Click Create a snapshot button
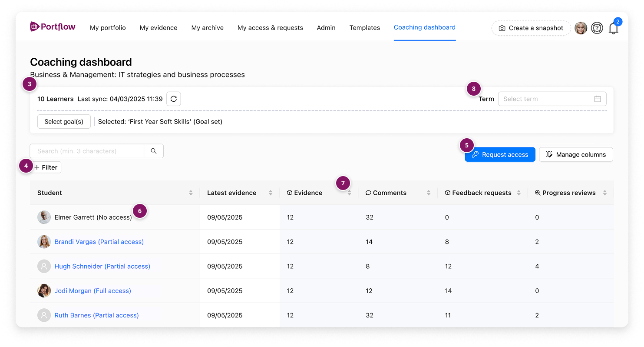The width and height of the screenshot is (644, 347). click(531, 28)
